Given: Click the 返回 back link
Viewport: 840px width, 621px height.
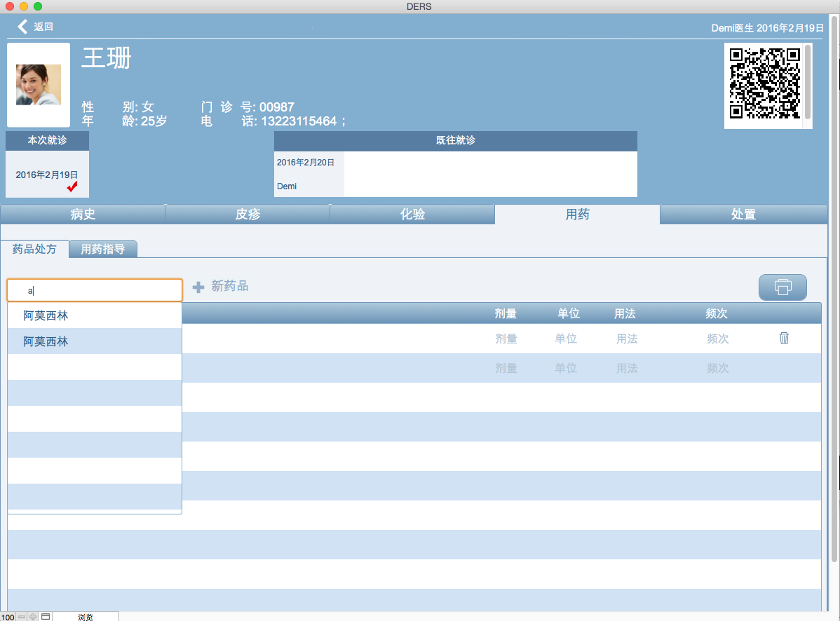Looking at the screenshot, I should coord(43,27).
